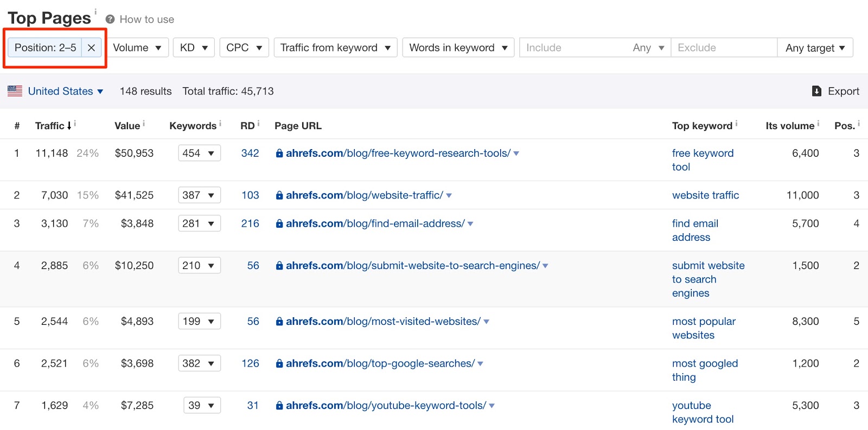Screen dimensions: 868x430
Task: Click lock icon beside find-email-address URL
Action: tap(279, 223)
